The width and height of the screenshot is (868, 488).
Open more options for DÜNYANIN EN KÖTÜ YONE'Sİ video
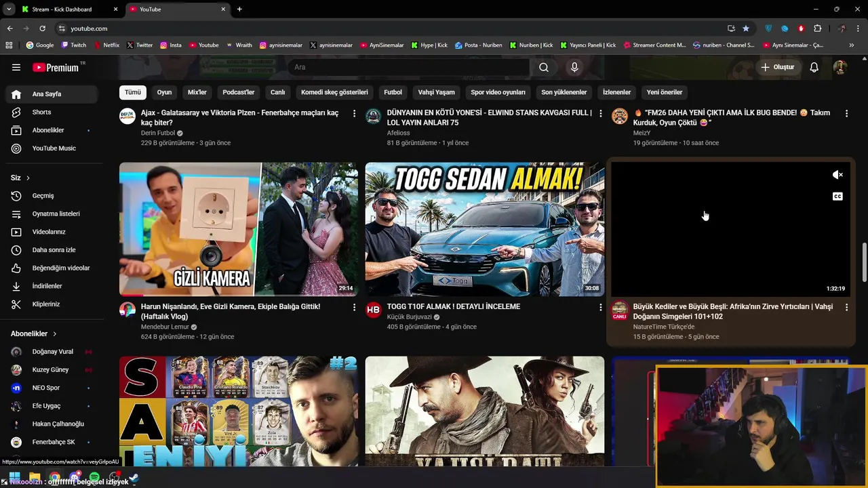(600, 113)
